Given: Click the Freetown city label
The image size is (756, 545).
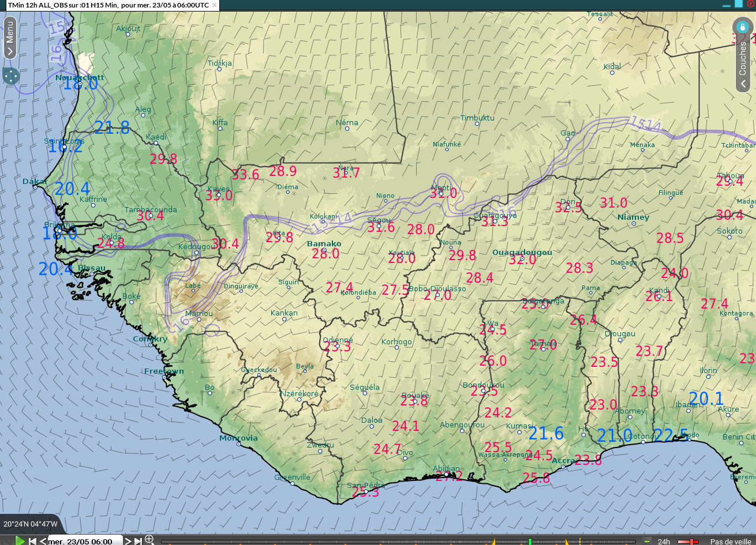Looking at the screenshot, I should 164,371.
